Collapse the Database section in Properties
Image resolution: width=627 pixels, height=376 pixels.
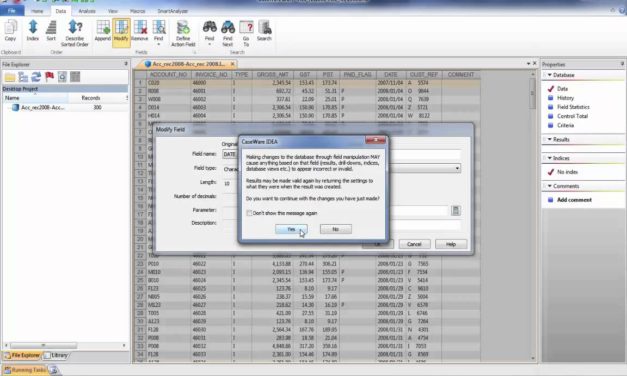click(x=550, y=75)
